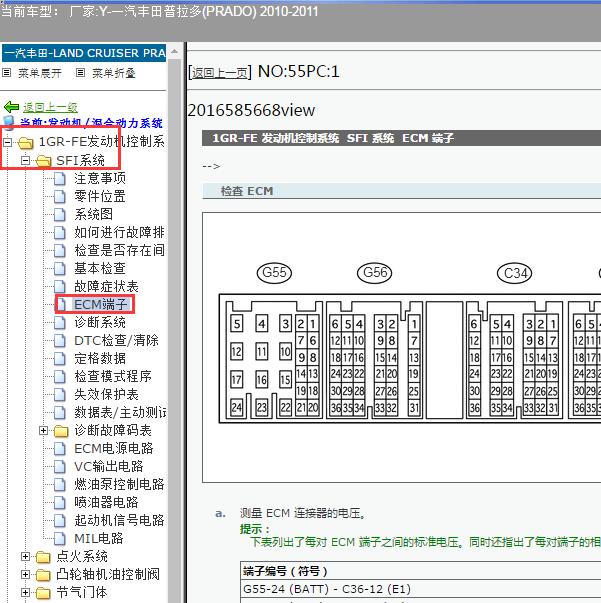Image resolution: width=601 pixels, height=603 pixels.
Task: Click the page icon beside 检查模式程序
Action: coord(60,376)
